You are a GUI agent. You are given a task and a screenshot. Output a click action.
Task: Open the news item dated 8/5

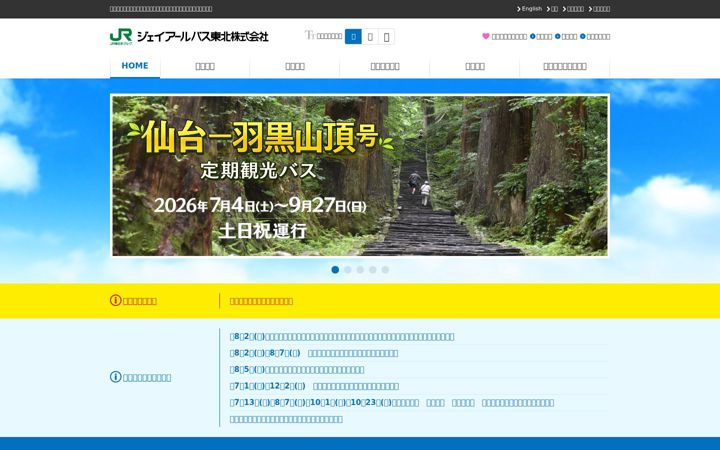tap(297, 370)
